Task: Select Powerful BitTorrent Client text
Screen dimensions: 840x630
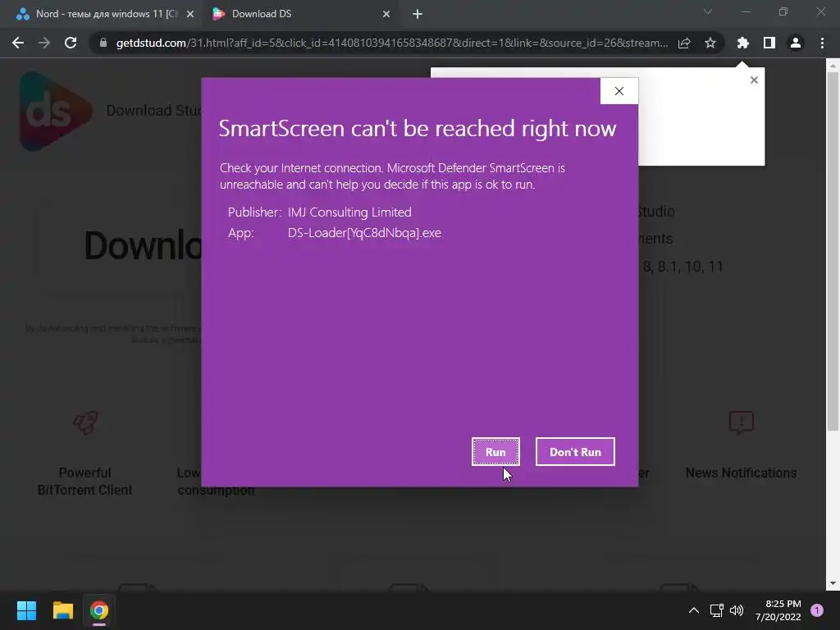Action: point(84,481)
